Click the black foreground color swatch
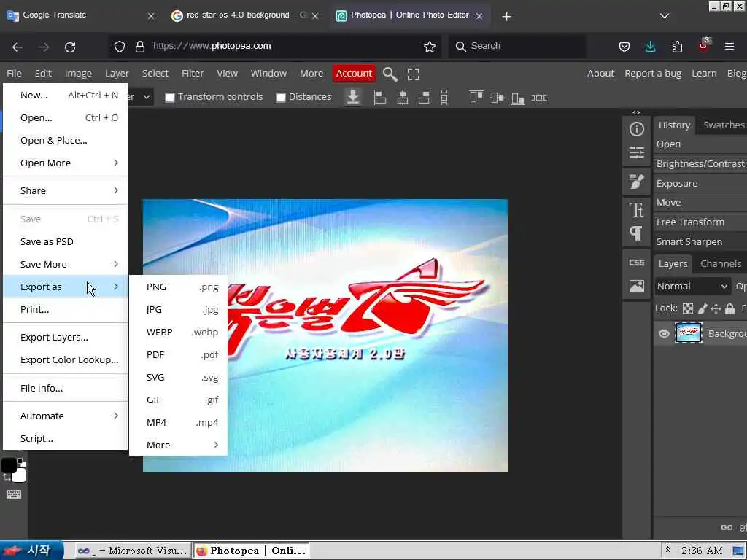 coord(9,466)
